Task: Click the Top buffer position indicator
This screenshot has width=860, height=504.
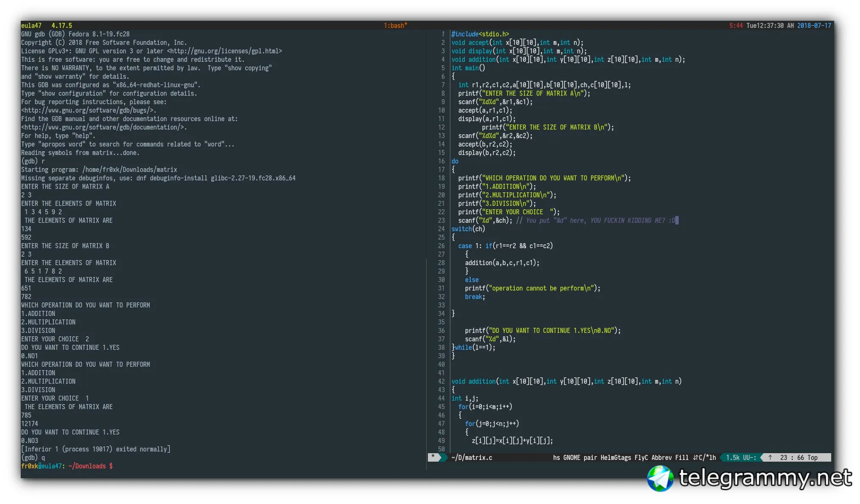Action: click(812, 457)
